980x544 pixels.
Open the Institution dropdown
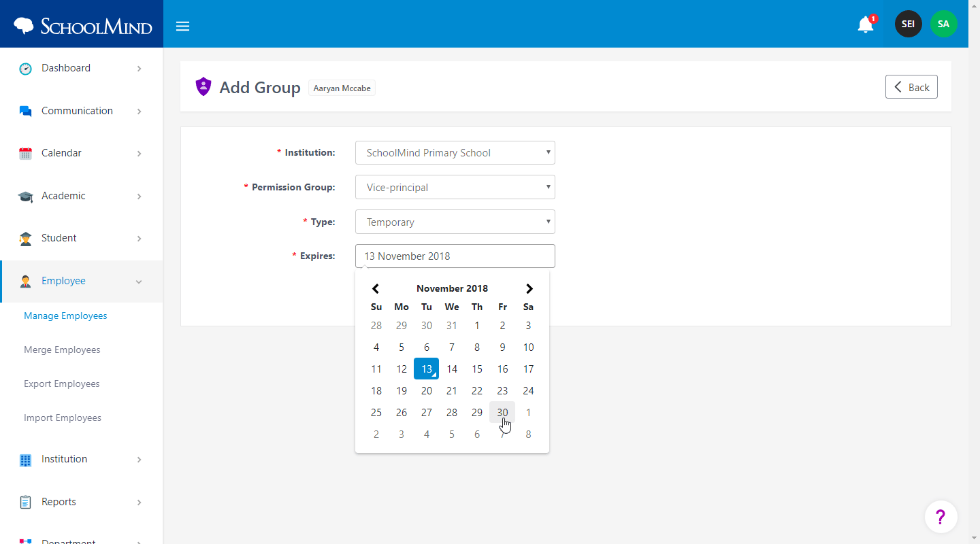click(x=455, y=153)
